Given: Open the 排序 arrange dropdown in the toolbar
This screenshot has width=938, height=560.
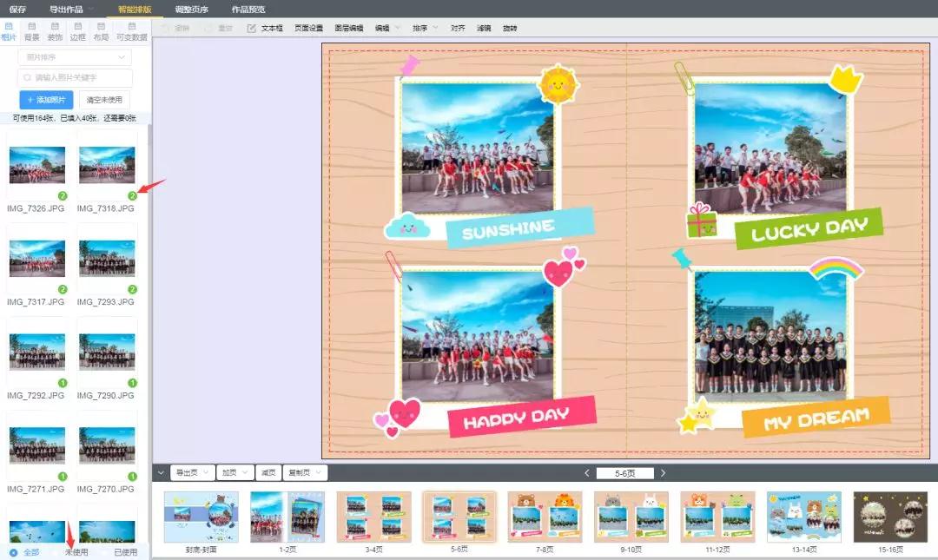Looking at the screenshot, I should 426,28.
